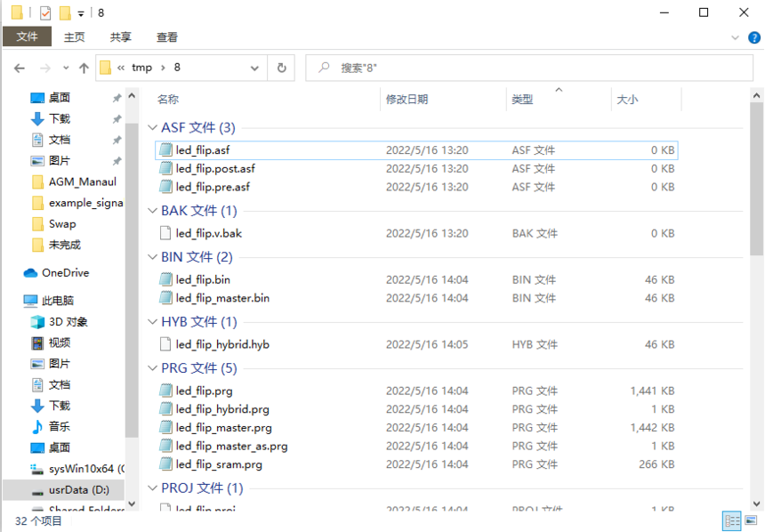Viewport: 765px width, 532px height.
Task: Refresh the folder with the refresh button
Action: point(281,68)
